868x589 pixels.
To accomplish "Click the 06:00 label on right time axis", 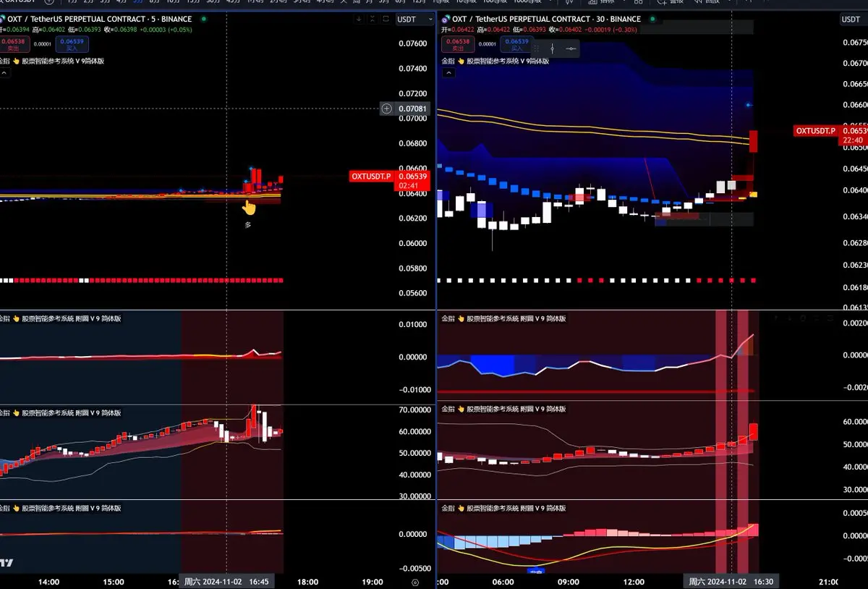I will pyautogui.click(x=503, y=582).
